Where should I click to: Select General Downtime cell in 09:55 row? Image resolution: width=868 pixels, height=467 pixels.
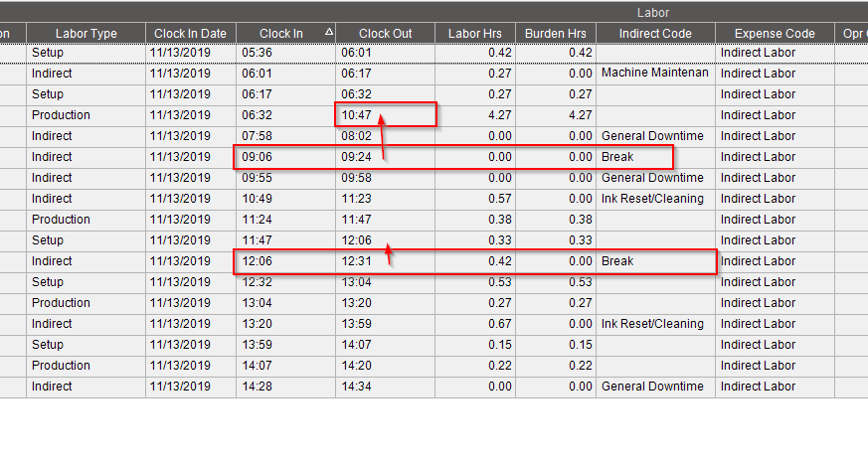click(655, 178)
